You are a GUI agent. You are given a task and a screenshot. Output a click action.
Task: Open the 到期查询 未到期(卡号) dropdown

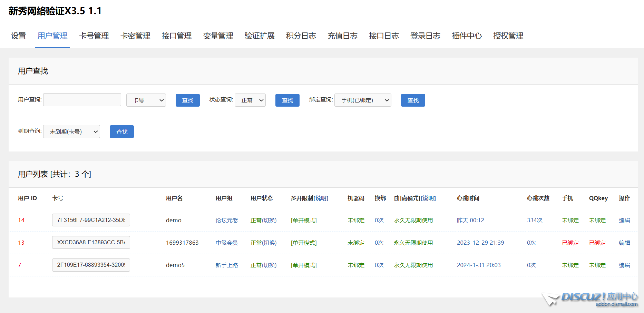click(71, 131)
